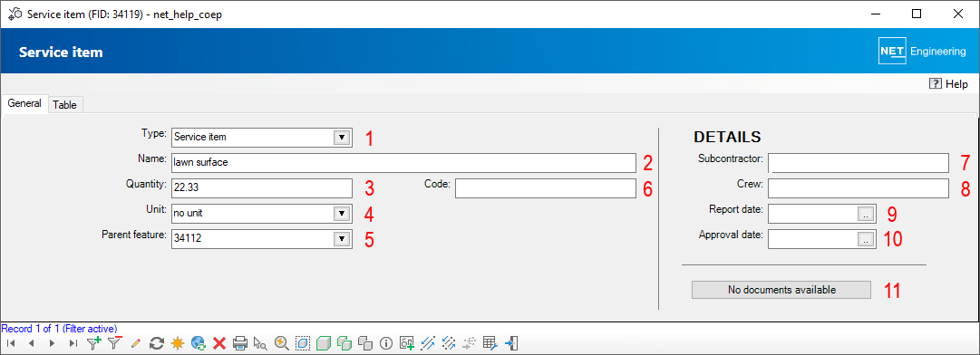This screenshot has height=355, width=980.
Task: Switch to the General tab
Action: tap(24, 103)
